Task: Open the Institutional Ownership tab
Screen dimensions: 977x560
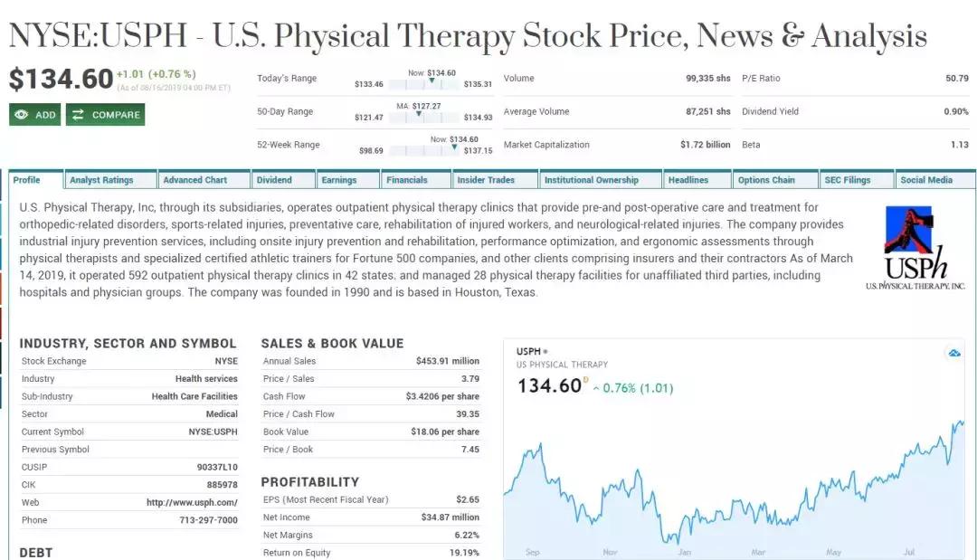Action: (591, 180)
